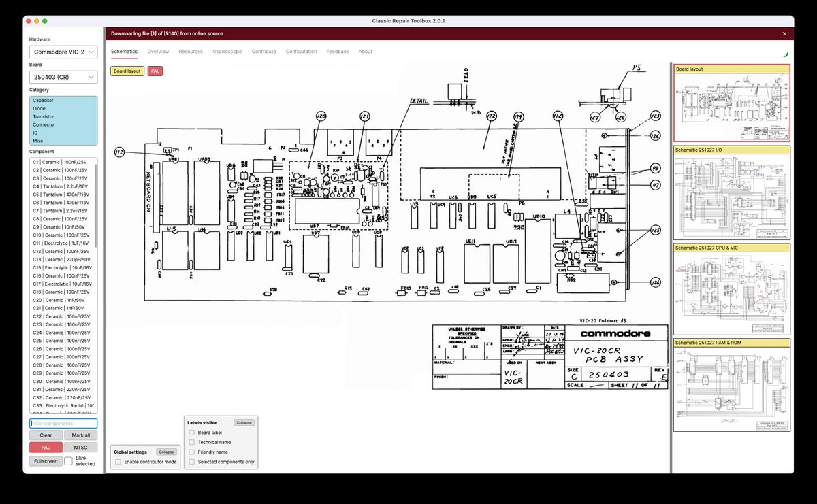The height and width of the screenshot is (504, 817).
Task: Select component C9 Ceramic 10nF/50V
Action: pos(62,227)
